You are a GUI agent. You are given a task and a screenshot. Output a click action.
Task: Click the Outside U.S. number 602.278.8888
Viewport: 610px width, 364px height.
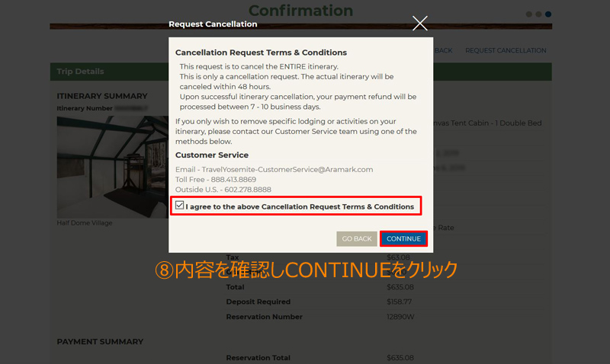[248, 190]
